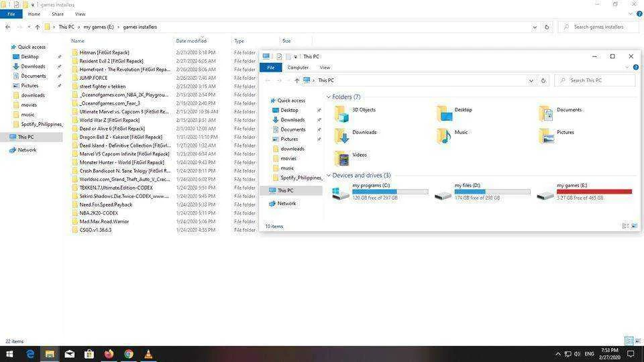Viewport: 644px width, 362px height.
Task: Click 'This PC' in games installers breadcrumb
Action: [66, 27]
